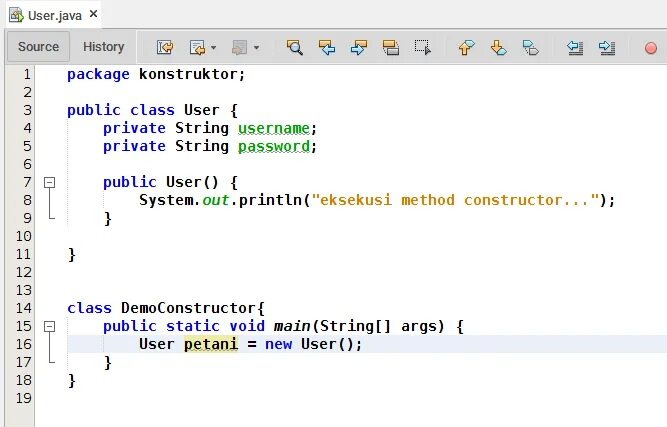The image size is (667, 427).
Task: Click Previous Bookmark up-arrow icon
Action: coord(467,47)
